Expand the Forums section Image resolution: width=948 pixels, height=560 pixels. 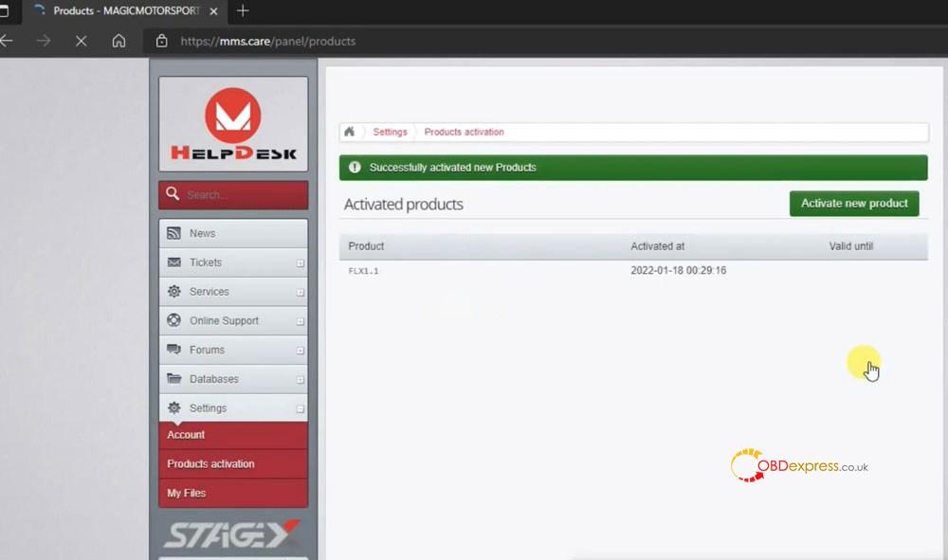click(x=300, y=350)
